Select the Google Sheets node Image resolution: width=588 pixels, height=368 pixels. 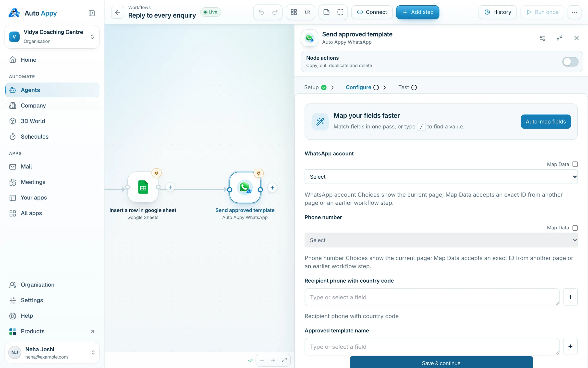pyautogui.click(x=143, y=187)
